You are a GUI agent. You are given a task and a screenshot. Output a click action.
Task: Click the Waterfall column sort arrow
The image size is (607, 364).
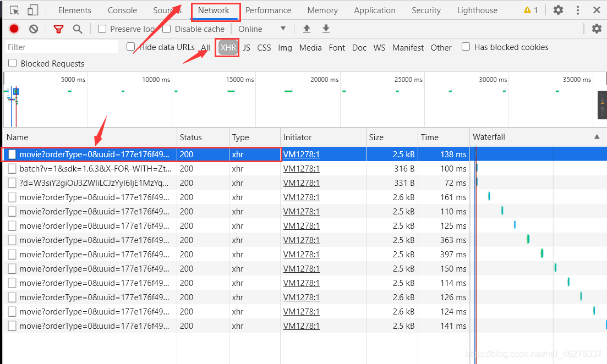tap(597, 136)
